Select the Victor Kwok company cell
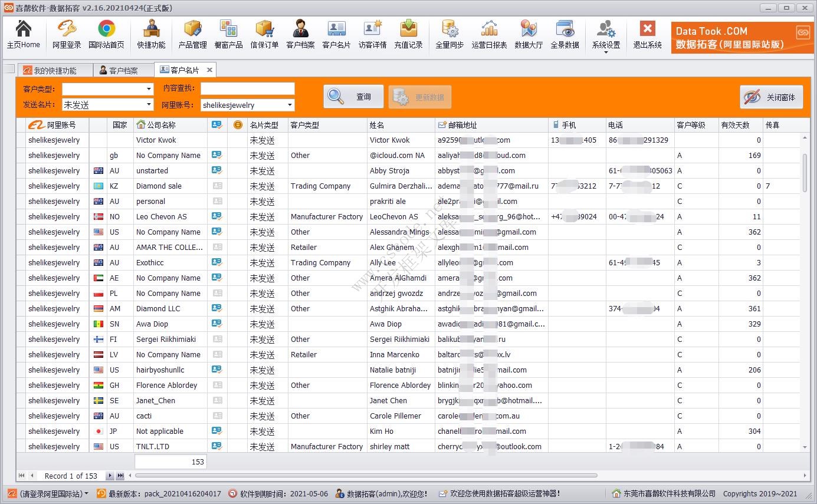Viewport: 817px width, 504px height. pos(170,140)
